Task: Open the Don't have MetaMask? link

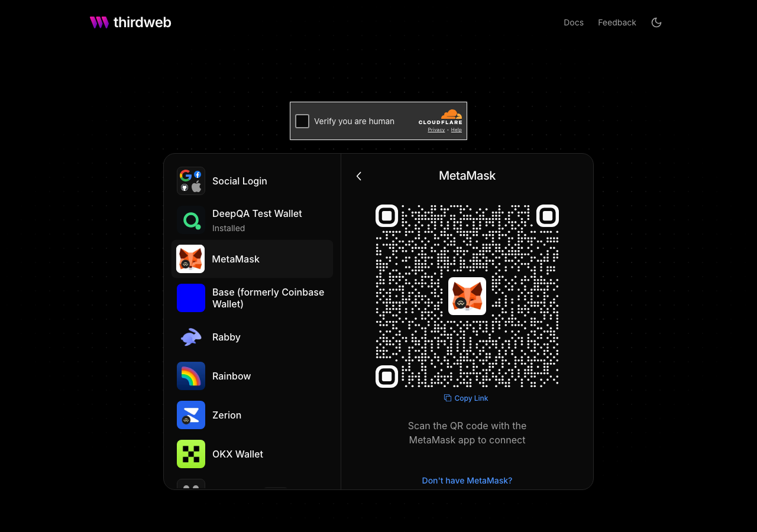Action: [x=467, y=481]
